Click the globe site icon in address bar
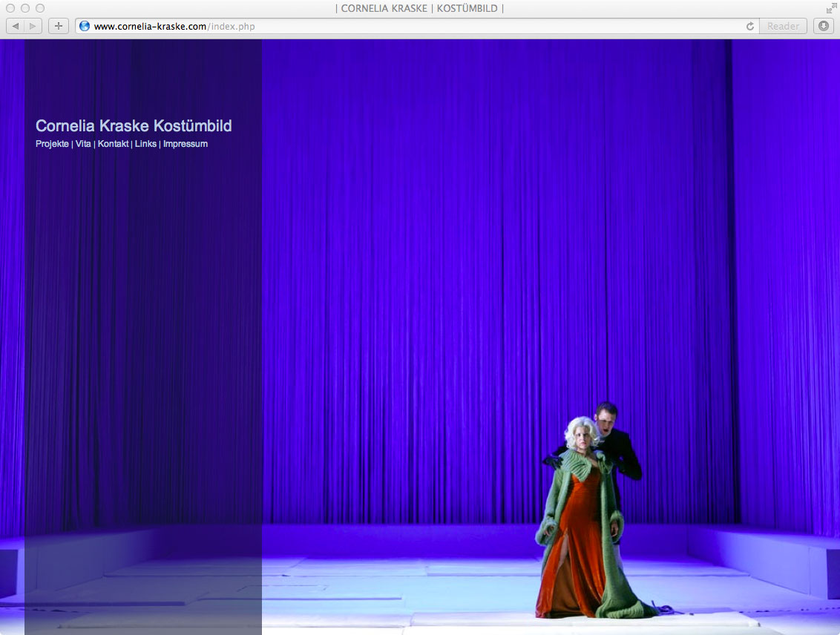The height and width of the screenshot is (635, 840). click(x=85, y=26)
